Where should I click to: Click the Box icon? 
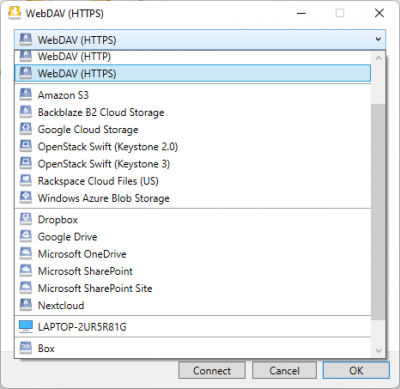[x=26, y=348]
